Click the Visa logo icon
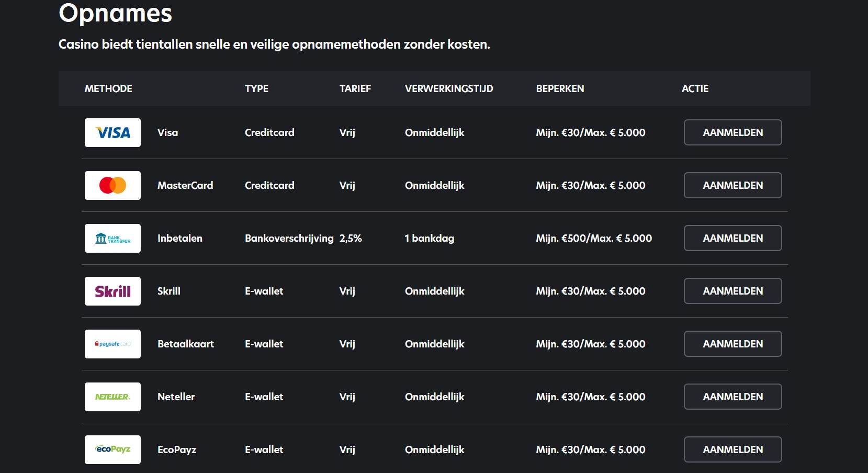This screenshot has width=868, height=473. coord(112,132)
